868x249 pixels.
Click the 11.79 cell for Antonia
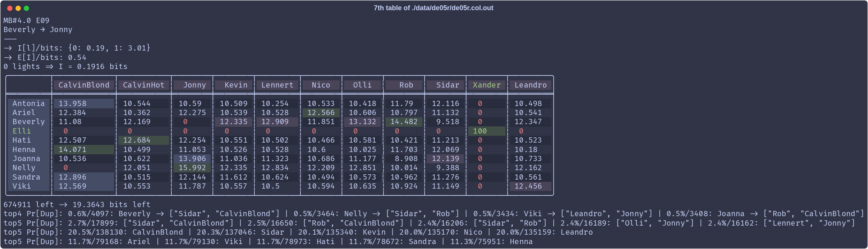(404, 103)
